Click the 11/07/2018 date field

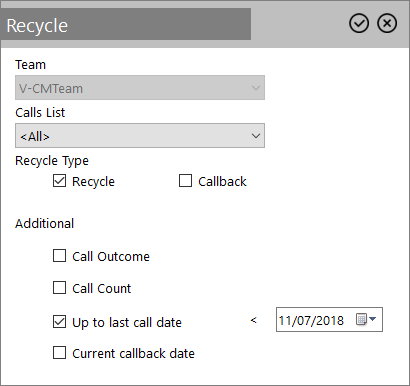[x=329, y=320]
